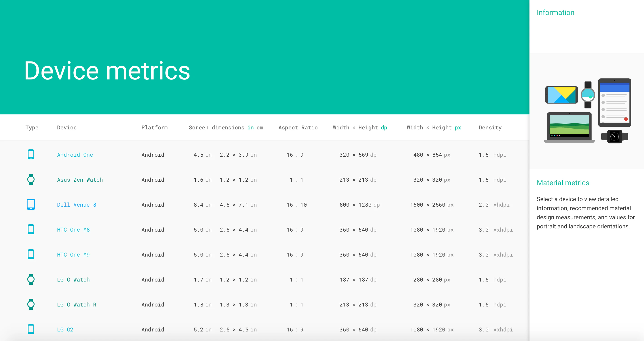Toggle px unit in Width × Height header

(457, 128)
